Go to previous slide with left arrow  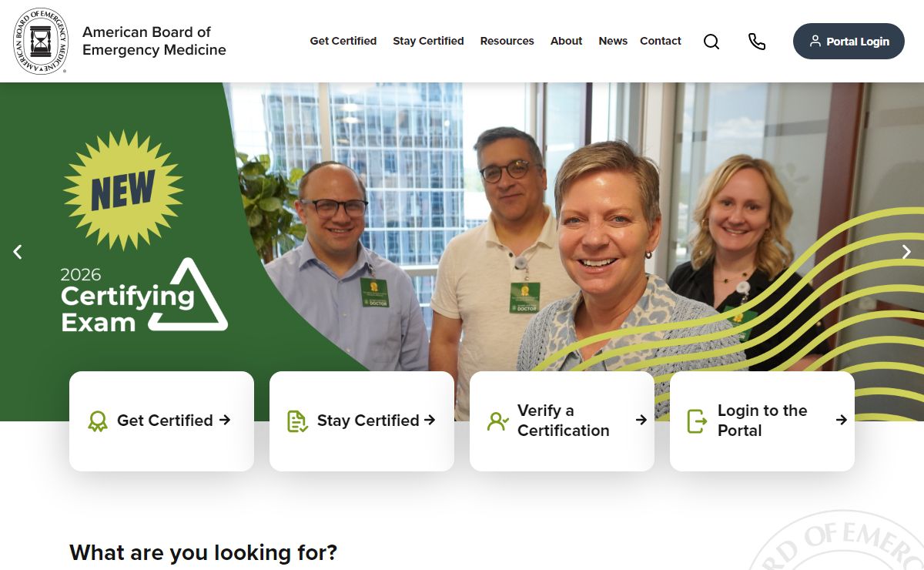18,252
